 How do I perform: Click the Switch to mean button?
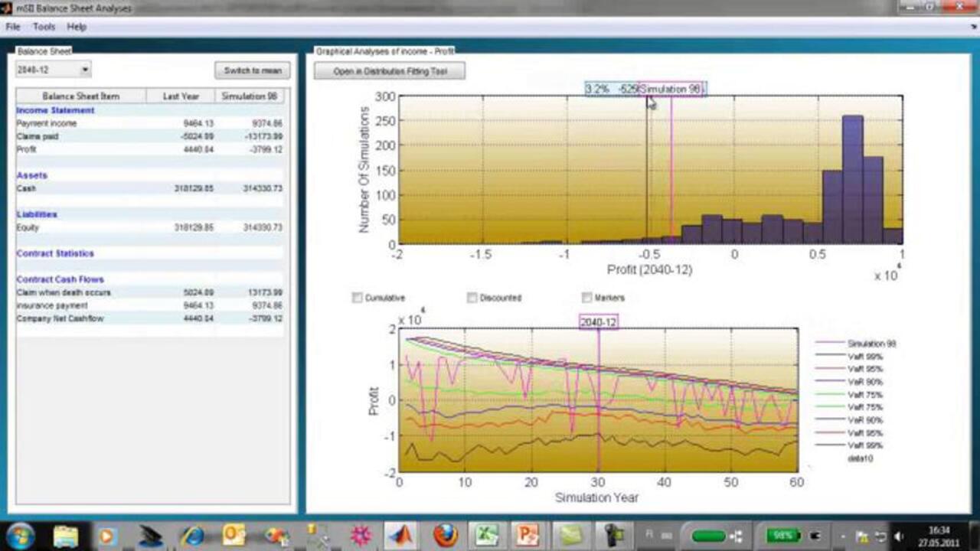tap(253, 70)
